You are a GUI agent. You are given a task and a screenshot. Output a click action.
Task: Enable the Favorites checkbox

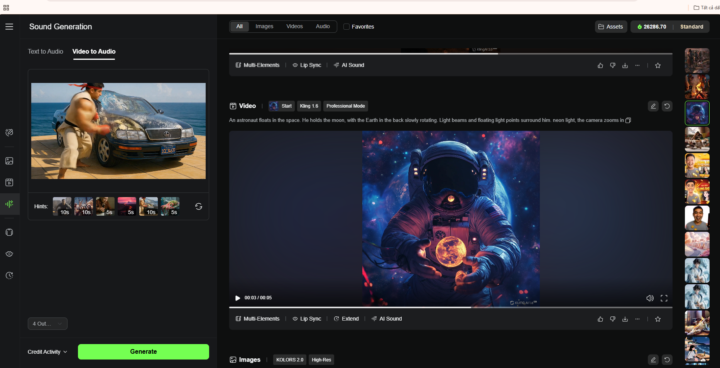pyautogui.click(x=346, y=27)
